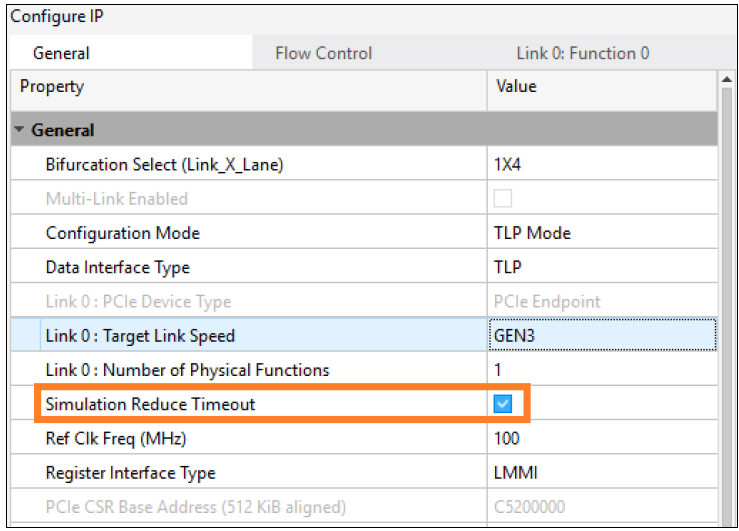Open Register Interface Type LMMI dropdown
The width and height of the screenshot is (739, 531).
tap(602, 472)
